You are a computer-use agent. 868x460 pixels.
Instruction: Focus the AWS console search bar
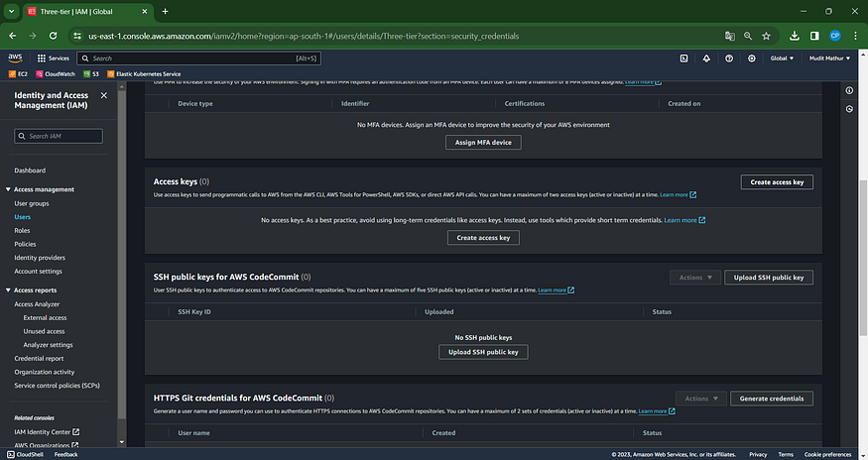(198, 58)
